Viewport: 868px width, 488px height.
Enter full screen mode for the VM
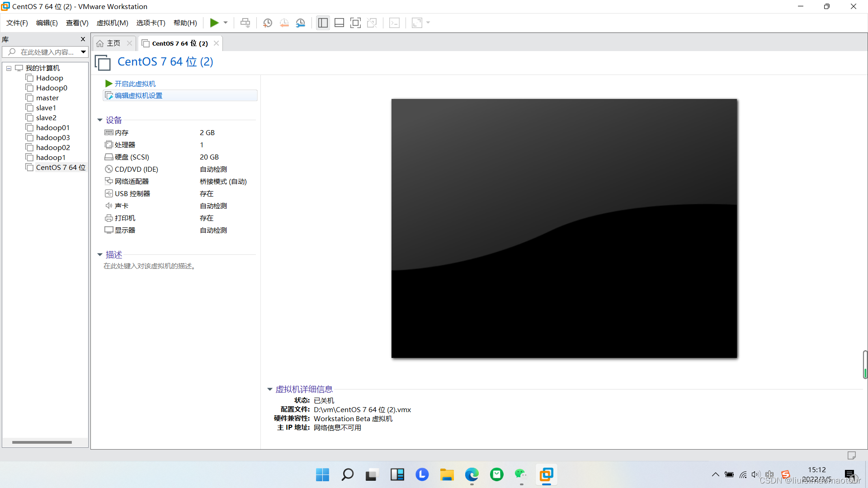point(356,23)
